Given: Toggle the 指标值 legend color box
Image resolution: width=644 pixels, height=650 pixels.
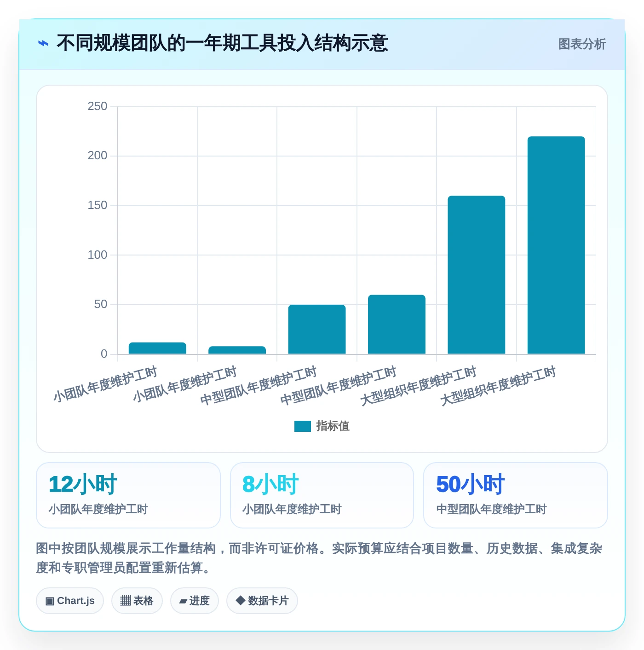Looking at the screenshot, I should [303, 426].
